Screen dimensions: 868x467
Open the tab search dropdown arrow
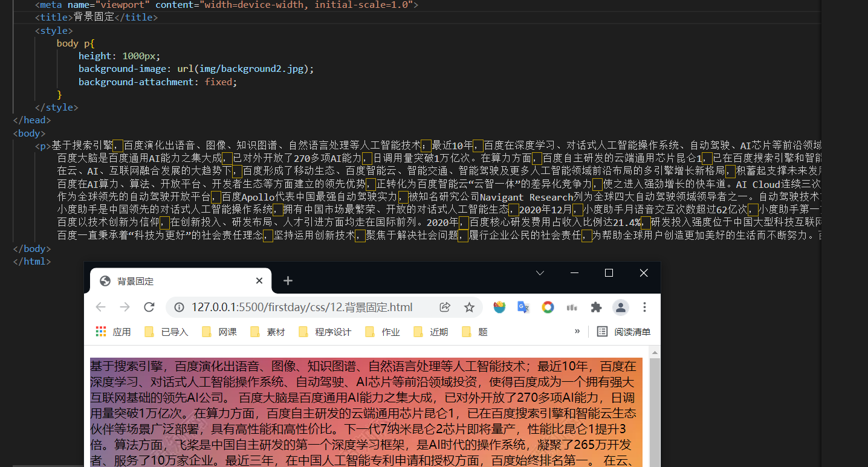tap(540, 273)
